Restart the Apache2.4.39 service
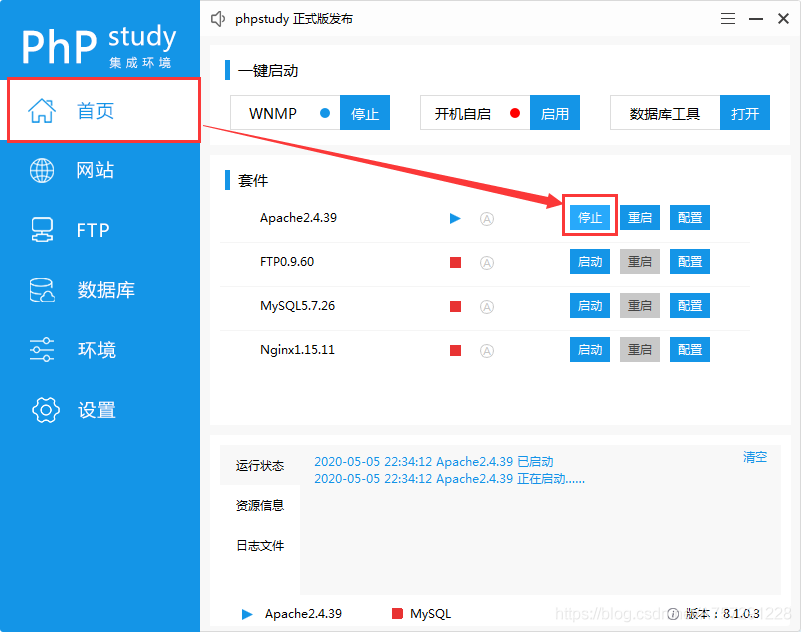The height and width of the screenshot is (632, 801). tap(640, 218)
